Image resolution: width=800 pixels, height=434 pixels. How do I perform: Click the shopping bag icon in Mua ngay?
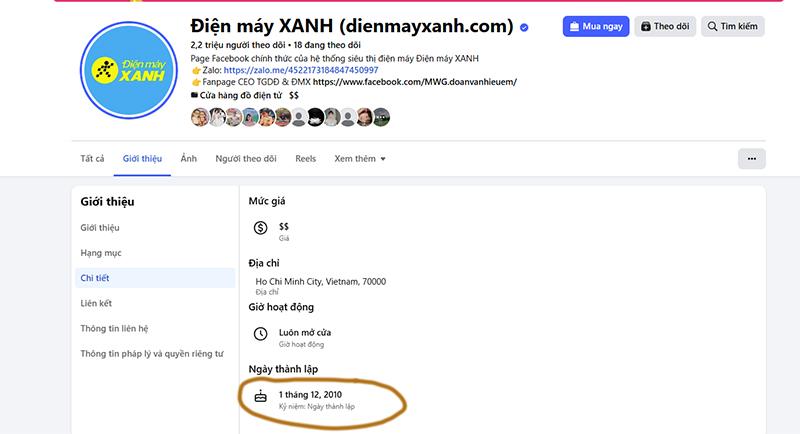point(574,27)
